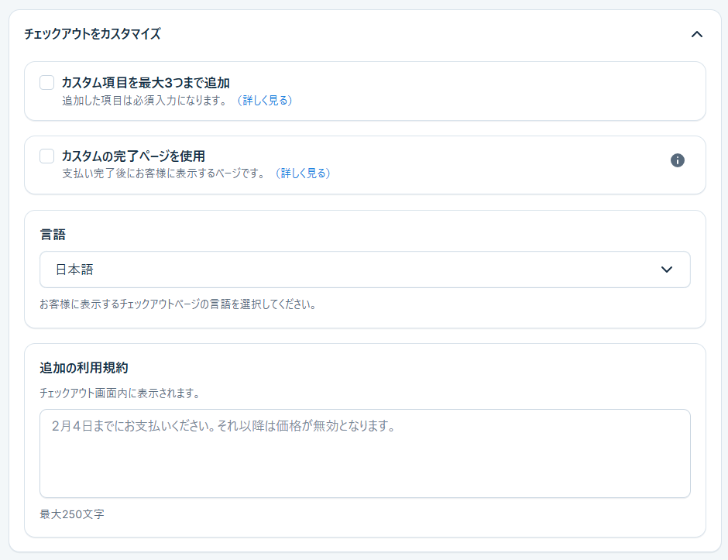Click the arrow icon in 日本語 dropdown
This screenshot has width=728, height=560.
click(x=666, y=270)
